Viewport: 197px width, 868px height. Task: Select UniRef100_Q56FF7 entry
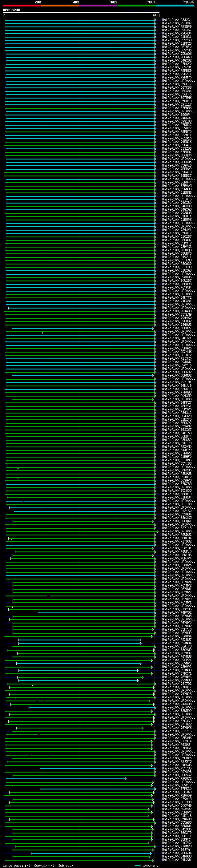pos(176,84)
